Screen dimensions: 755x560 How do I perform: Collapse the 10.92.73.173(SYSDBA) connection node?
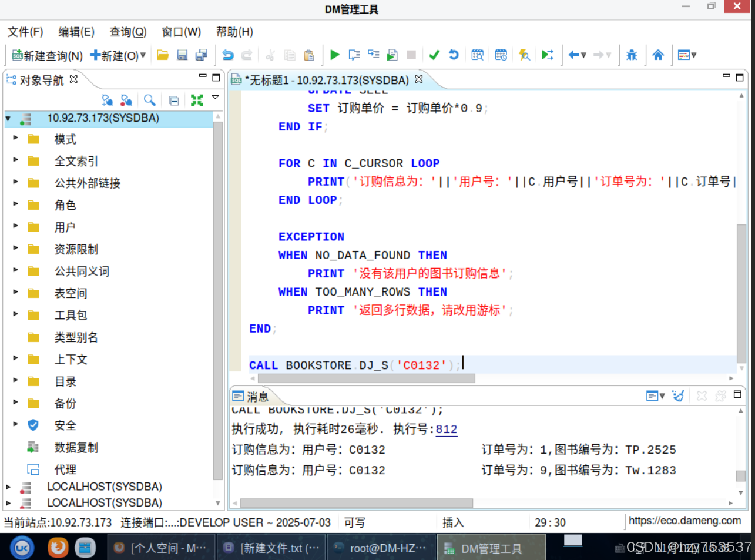[8, 119]
